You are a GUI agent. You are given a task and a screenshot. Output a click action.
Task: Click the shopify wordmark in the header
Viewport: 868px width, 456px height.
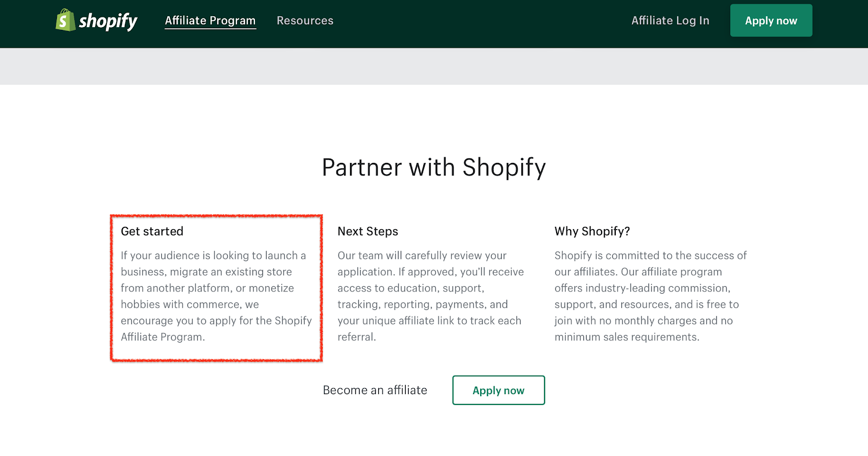(108, 21)
